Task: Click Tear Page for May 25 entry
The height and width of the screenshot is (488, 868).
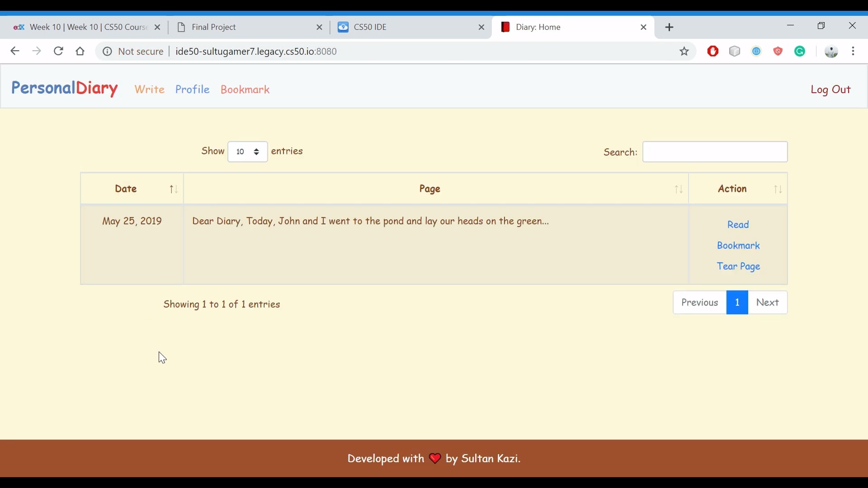Action: (x=739, y=267)
